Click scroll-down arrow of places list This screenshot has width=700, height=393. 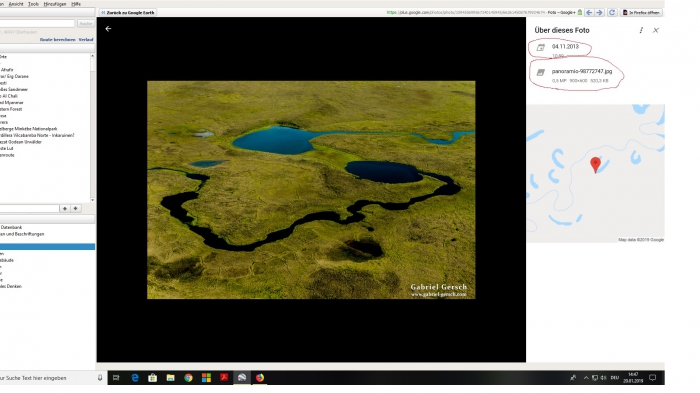pyautogui.click(x=92, y=200)
